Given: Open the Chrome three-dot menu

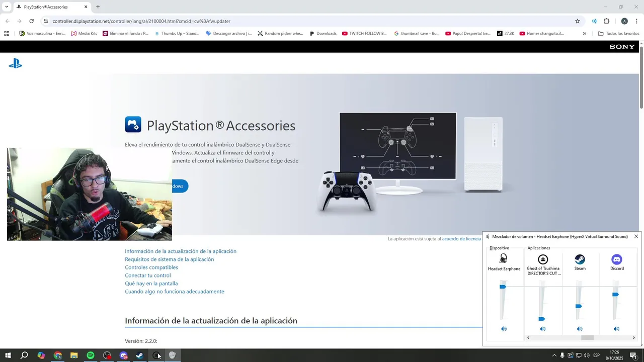Looking at the screenshot, I should coord(636,21).
